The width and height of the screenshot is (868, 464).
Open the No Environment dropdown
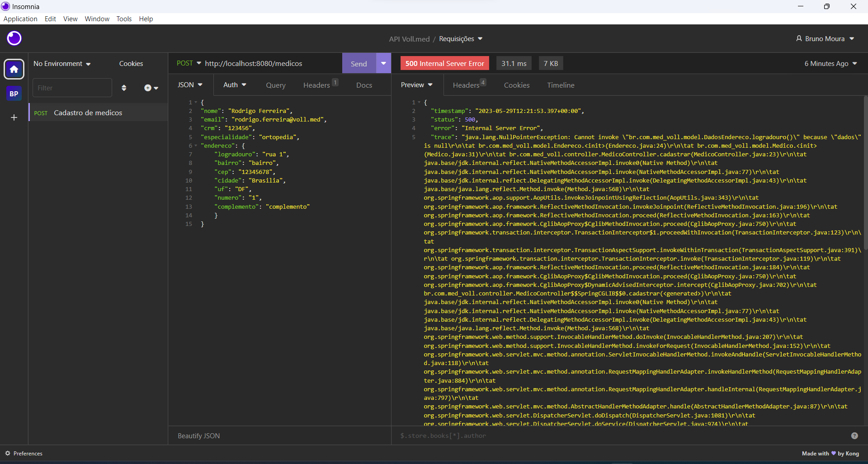click(62, 64)
